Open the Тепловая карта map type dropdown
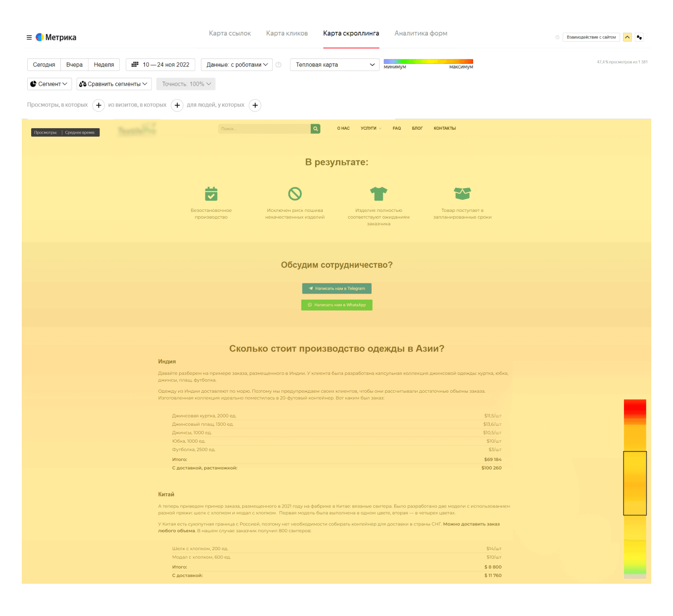 (x=335, y=65)
